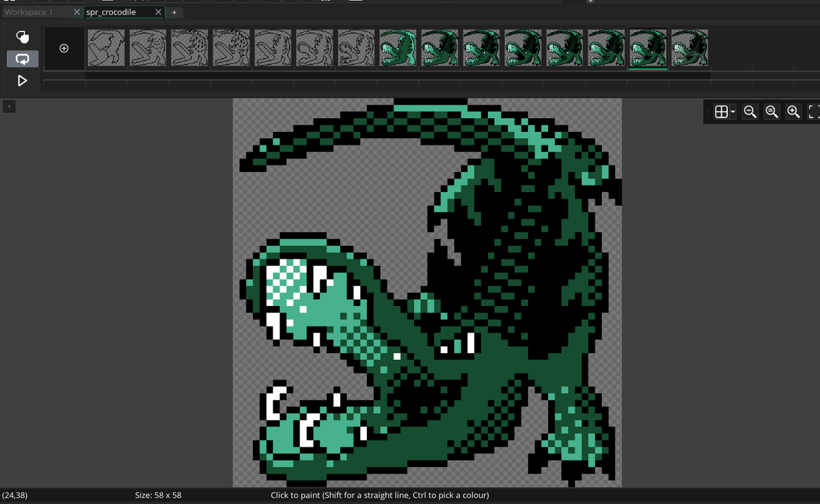Viewport: 820px width, 504px height.
Task: Select the last frame thumbnail
Action: click(689, 48)
